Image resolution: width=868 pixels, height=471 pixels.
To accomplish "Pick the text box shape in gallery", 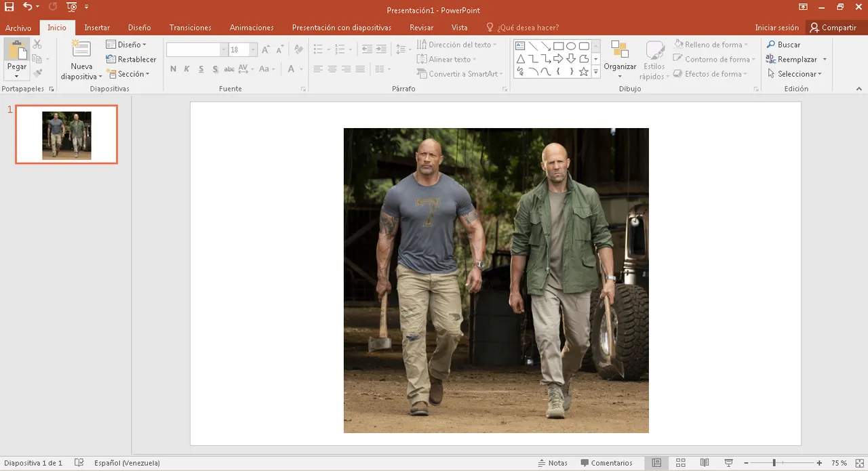I will [x=520, y=46].
